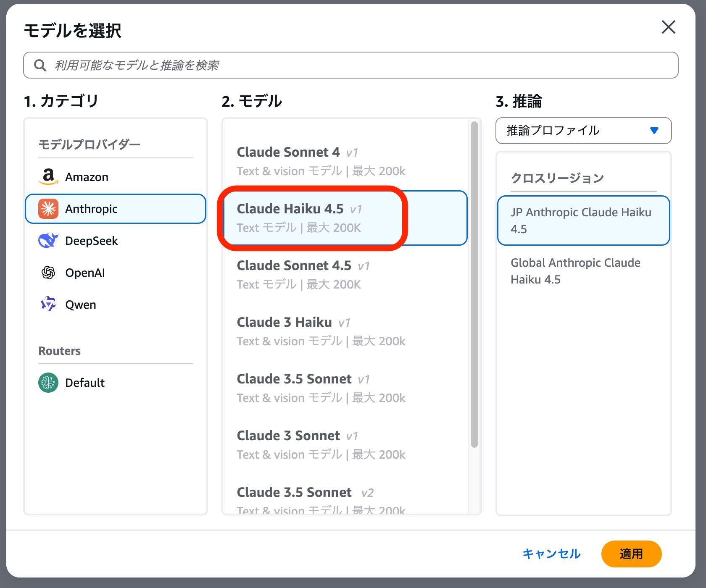Image resolution: width=706 pixels, height=588 pixels.
Task: Close the model selection dialog
Action: coord(668,27)
